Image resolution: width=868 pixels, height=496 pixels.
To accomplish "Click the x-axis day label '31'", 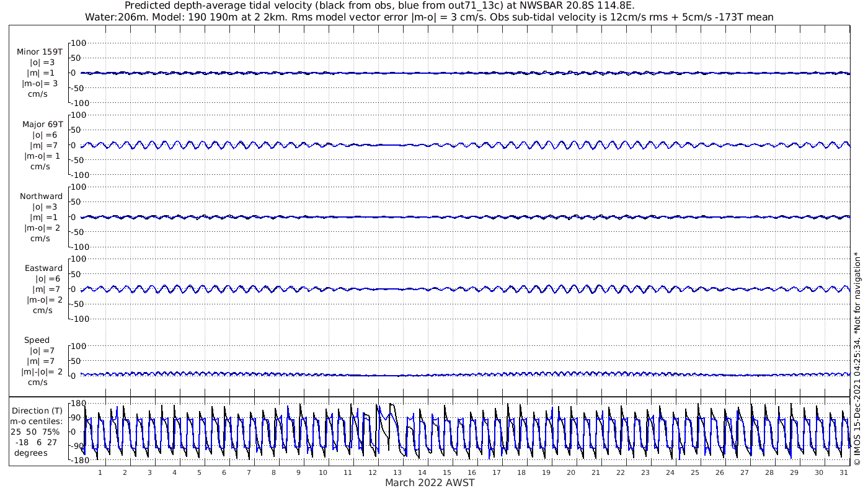I will tap(843, 472).
